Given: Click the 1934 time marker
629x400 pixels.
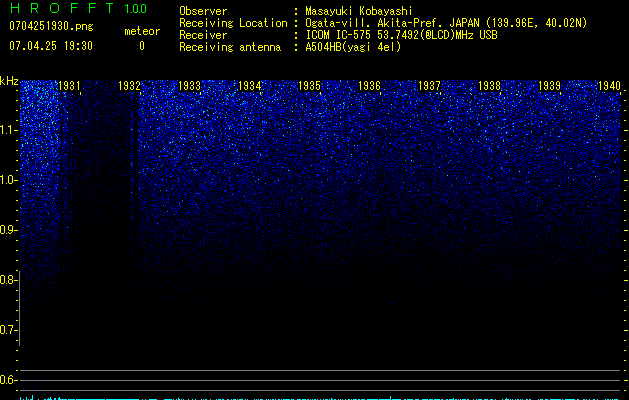Looking at the screenshot, I should click(250, 86).
